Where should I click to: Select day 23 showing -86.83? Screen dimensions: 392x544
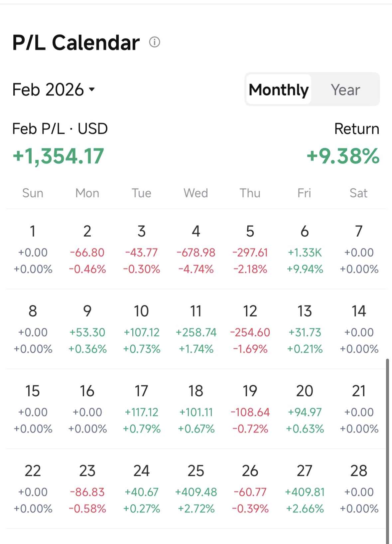pyautogui.click(x=87, y=489)
